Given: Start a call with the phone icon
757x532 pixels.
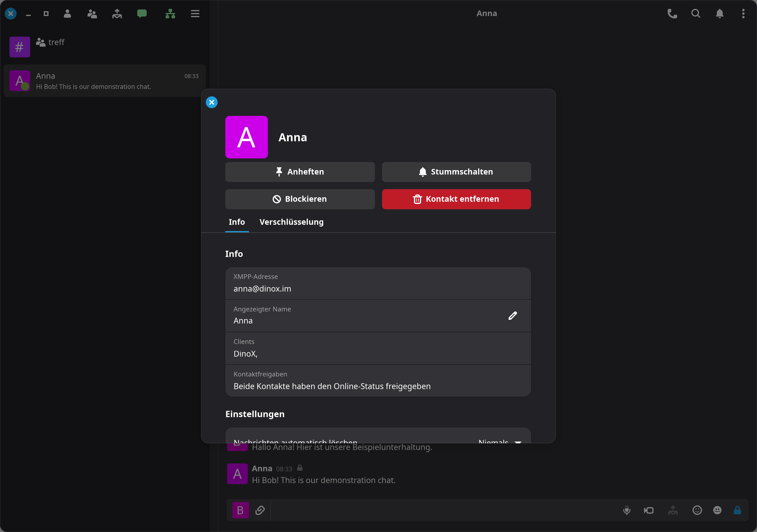Looking at the screenshot, I should pyautogui.click(x=672, y=14).
